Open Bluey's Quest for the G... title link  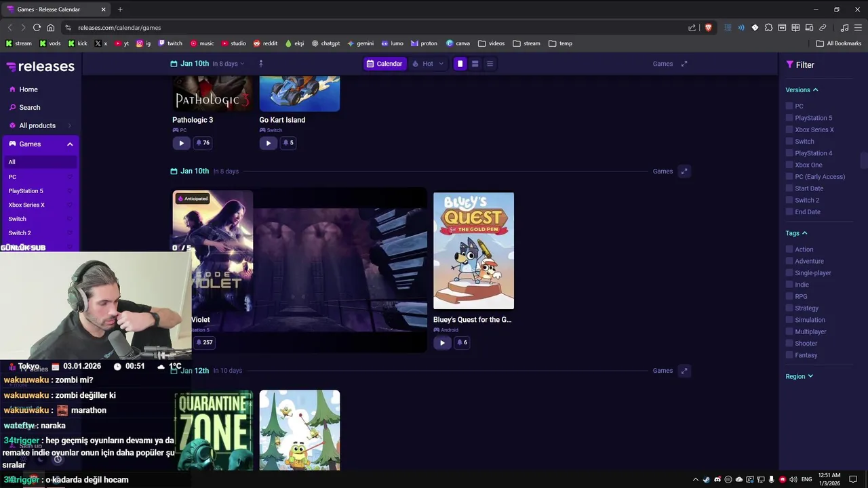coord(473,320)
